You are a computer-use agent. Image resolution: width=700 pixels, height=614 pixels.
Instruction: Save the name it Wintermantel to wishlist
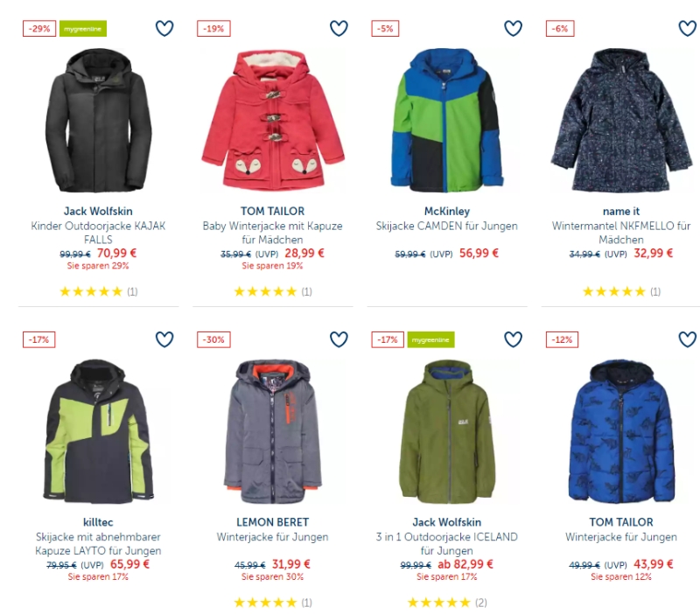(x=688, y=29)
